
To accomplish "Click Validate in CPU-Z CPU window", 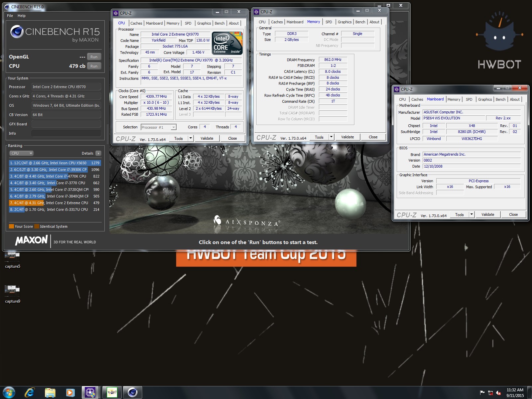I will click(207, 138).
